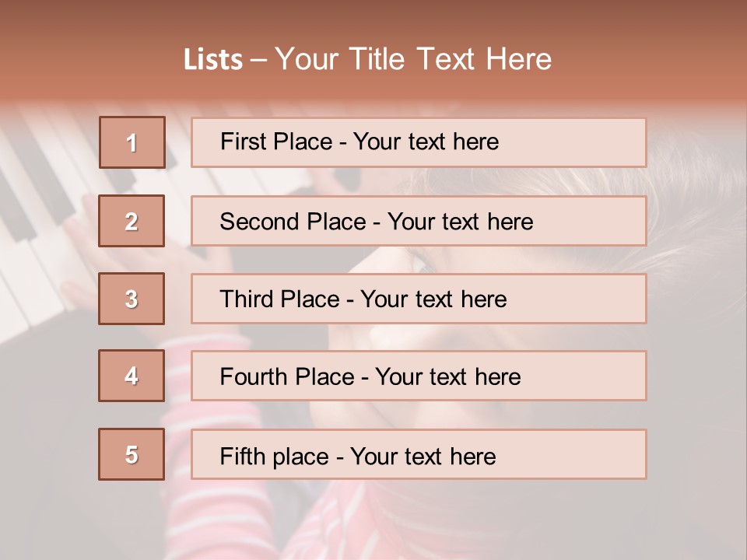Image resolution: width=747 pixels, height=560 pixels.
Task: Click the number 3 box
Action: [x=132, y=299]
